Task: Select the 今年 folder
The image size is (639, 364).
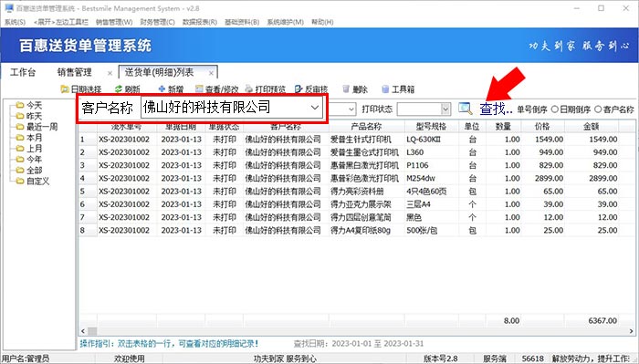Action: point(29,160)
